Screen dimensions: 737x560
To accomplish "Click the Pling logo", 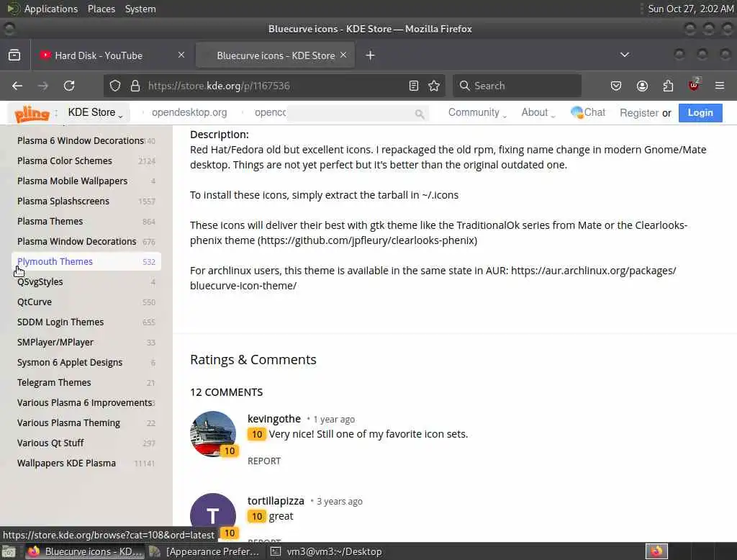I will (32, 113).
